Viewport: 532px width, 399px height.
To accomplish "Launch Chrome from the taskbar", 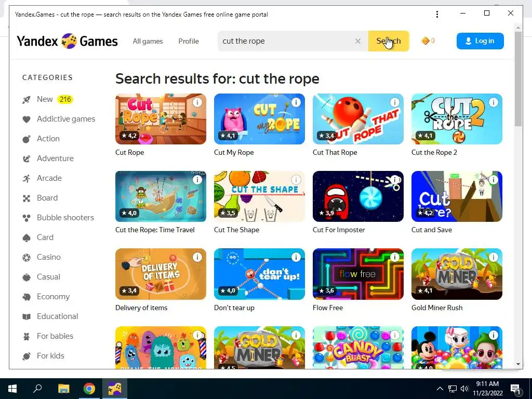I will [89, 389].
